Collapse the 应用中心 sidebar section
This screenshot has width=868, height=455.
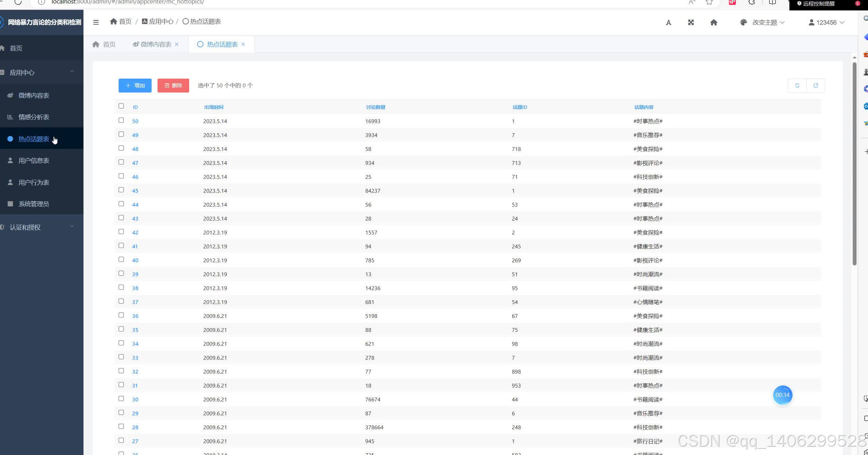click(42, 72)
